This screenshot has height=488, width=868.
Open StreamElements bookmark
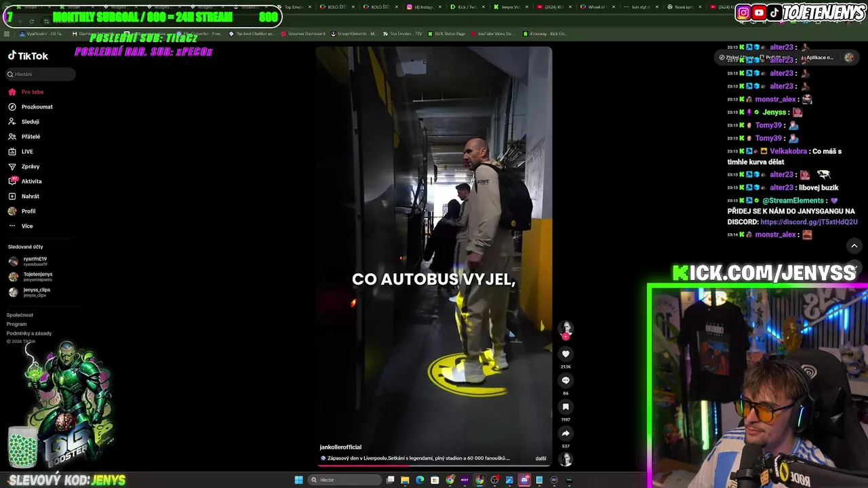[x=353, y=34]
